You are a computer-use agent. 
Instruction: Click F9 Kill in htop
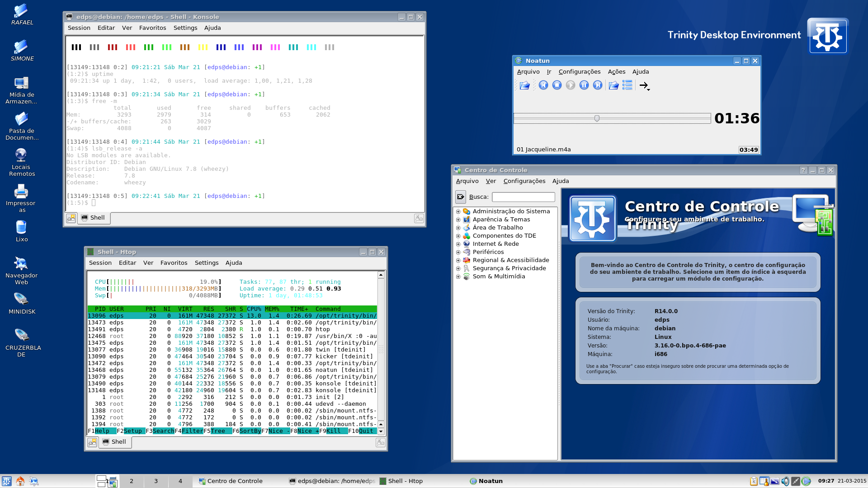(334, 431)
